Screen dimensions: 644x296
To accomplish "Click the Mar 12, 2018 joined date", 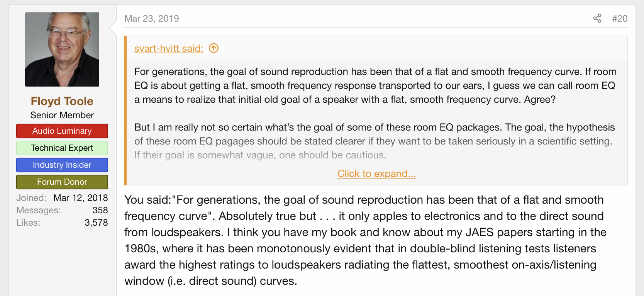I will [80, 198].
